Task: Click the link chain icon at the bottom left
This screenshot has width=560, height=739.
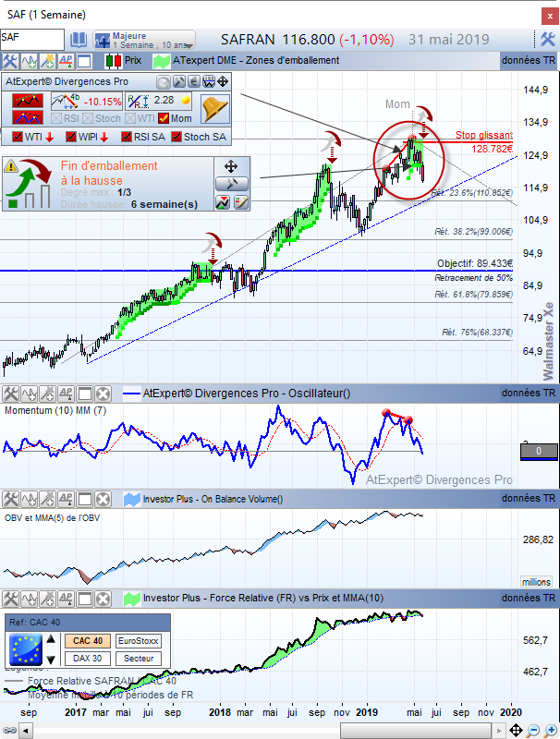Action: point(10,731)
